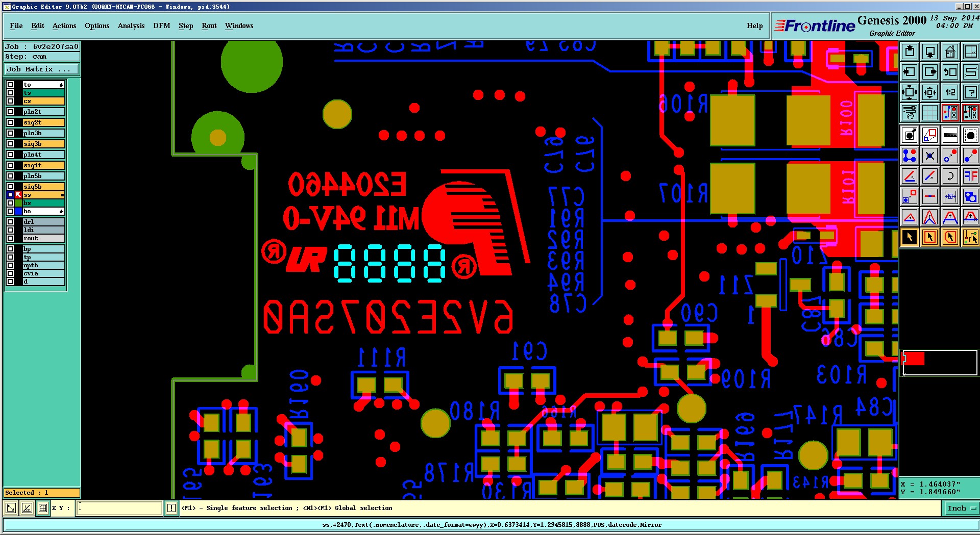Select the delete feature X icon
The height and width of the screenshot is (535, 980).
click(x=930, y=156)
